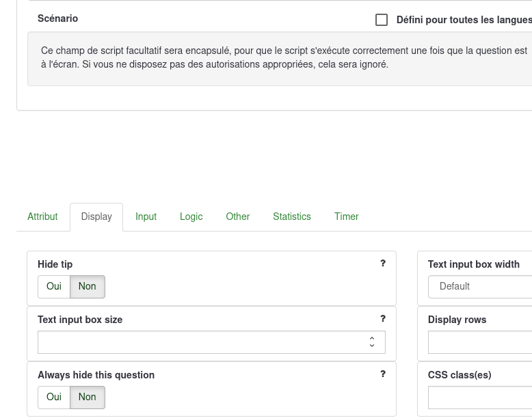Set Hide tip to Oui

click(54, 287)
